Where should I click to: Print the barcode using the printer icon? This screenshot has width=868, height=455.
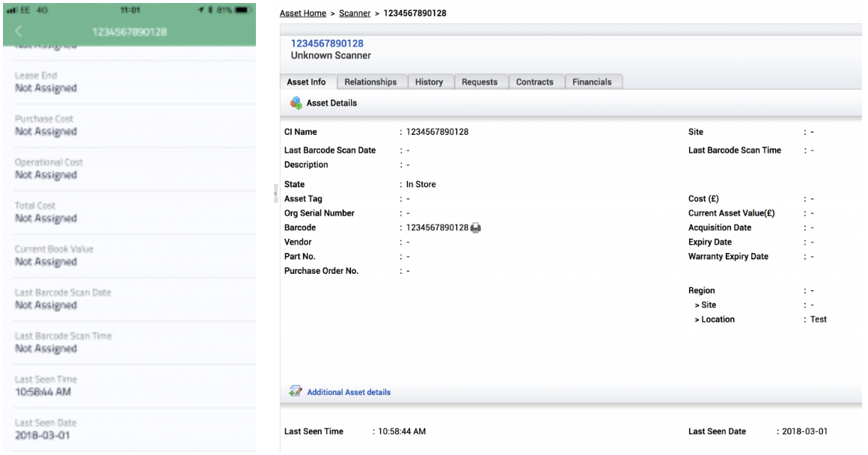477,226
